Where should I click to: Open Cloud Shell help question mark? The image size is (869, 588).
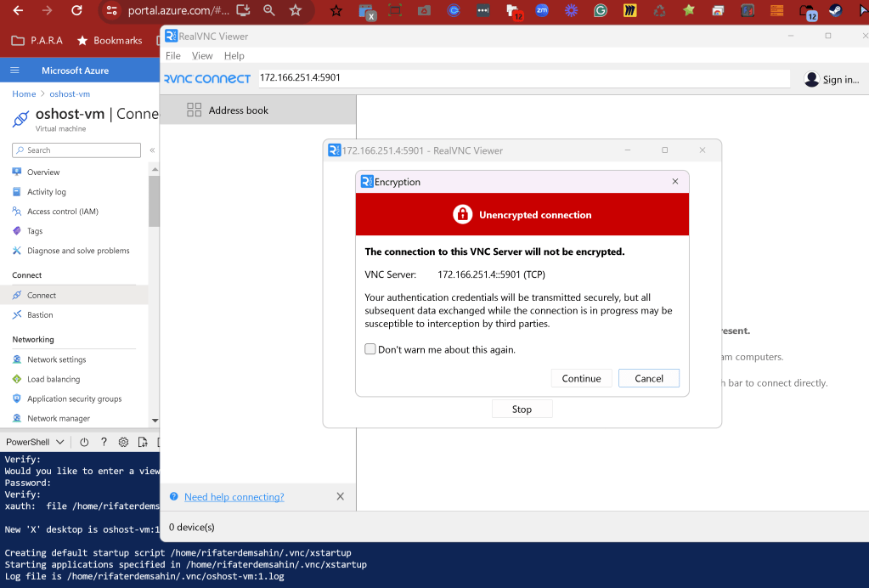click(104, 442)
